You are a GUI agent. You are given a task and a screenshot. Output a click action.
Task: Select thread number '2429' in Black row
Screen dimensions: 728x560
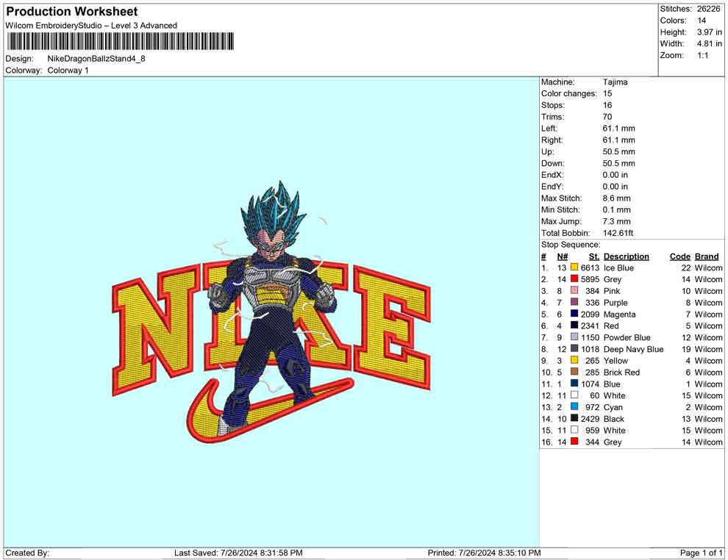pos(590,418)
